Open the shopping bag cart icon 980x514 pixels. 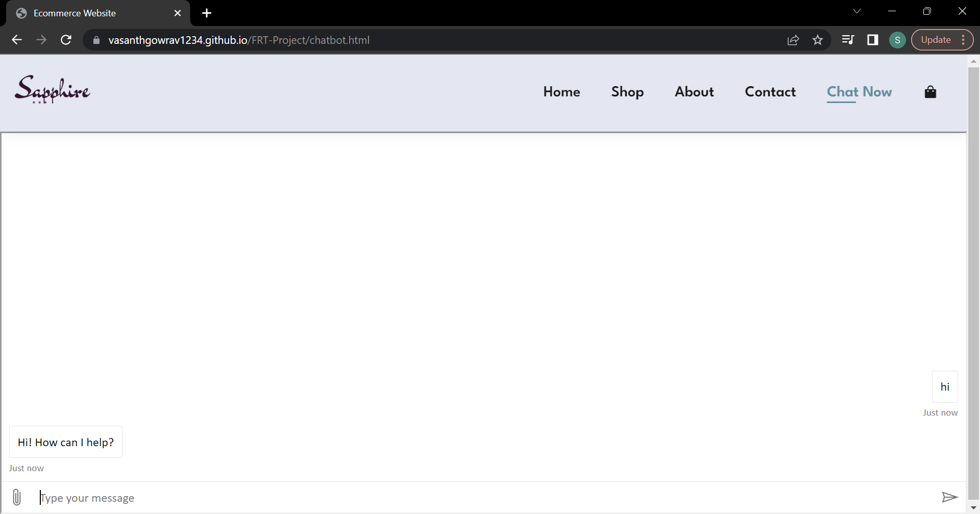(930, 92)
